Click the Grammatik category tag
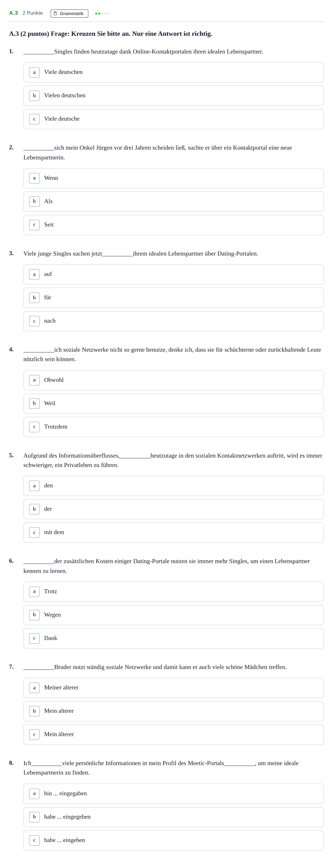333x868 pixels. [69, 14]
